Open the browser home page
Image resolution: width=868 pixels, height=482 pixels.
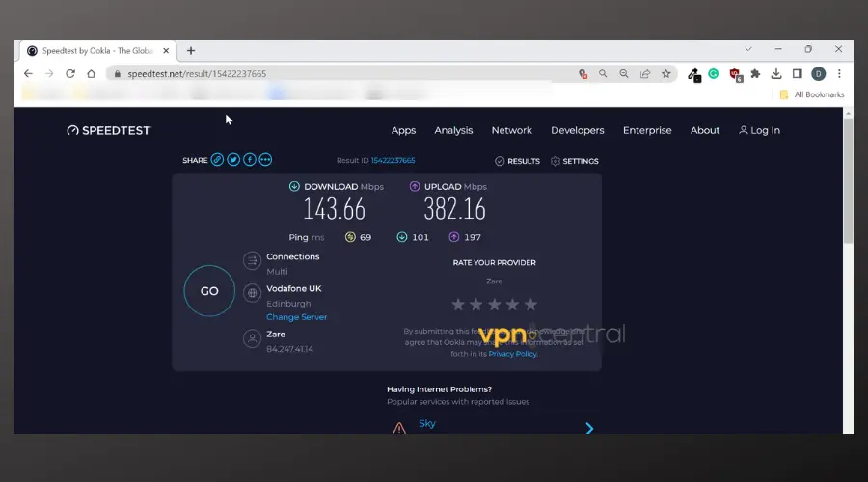[92, 73]
